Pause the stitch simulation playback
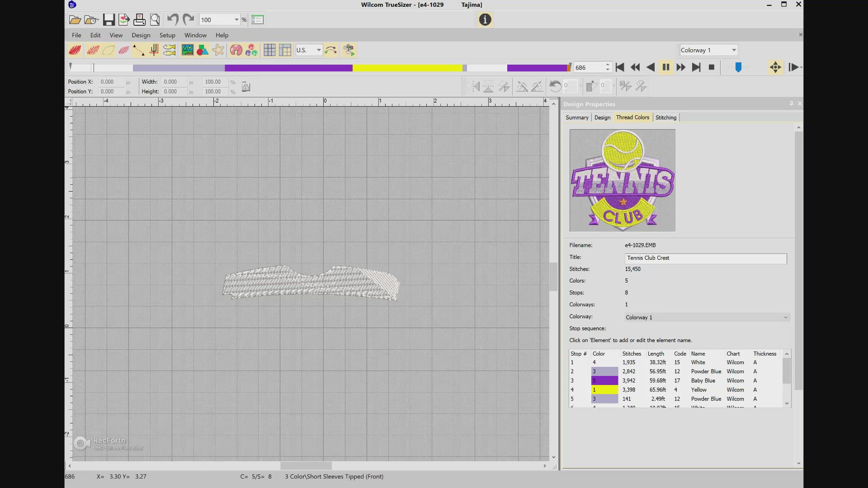Viewport: 868px width, 488px height. [665, 67]
